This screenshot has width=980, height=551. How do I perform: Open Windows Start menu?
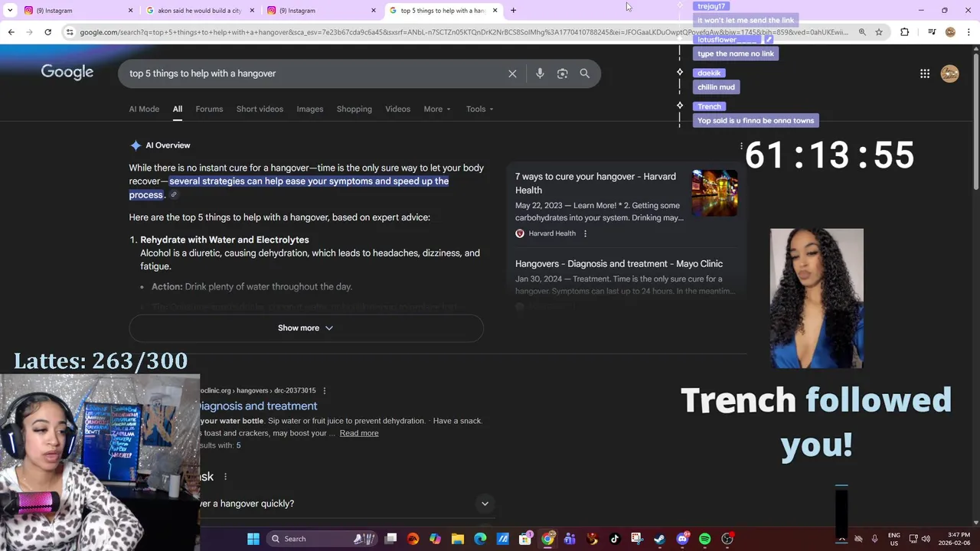[x=253, y=539]
